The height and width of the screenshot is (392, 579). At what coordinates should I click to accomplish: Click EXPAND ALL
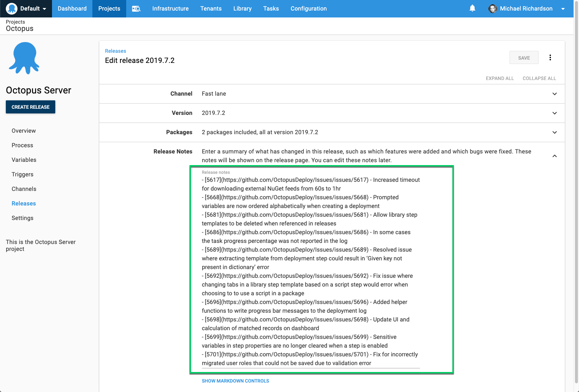point(500,78)
